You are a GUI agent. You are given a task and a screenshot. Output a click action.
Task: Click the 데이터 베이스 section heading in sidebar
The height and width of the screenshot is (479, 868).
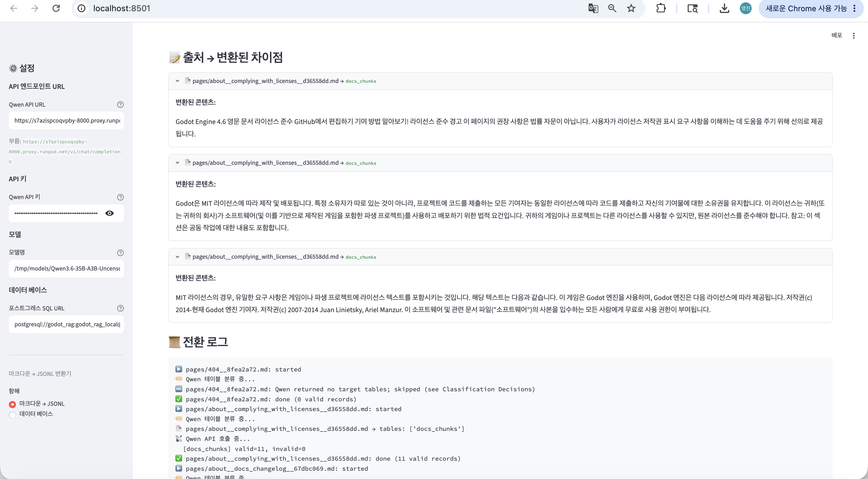(28, 290)
